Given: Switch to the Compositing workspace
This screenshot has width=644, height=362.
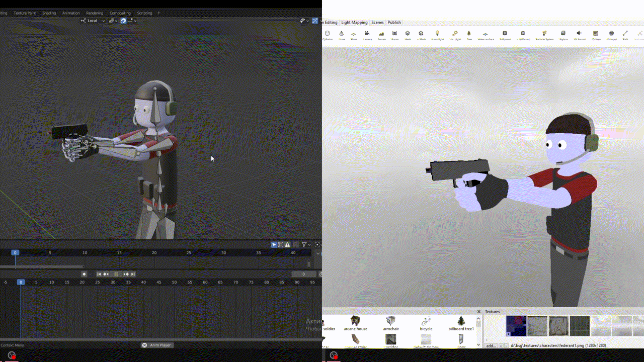Looking at the screenshot, I should click(120, 13).
